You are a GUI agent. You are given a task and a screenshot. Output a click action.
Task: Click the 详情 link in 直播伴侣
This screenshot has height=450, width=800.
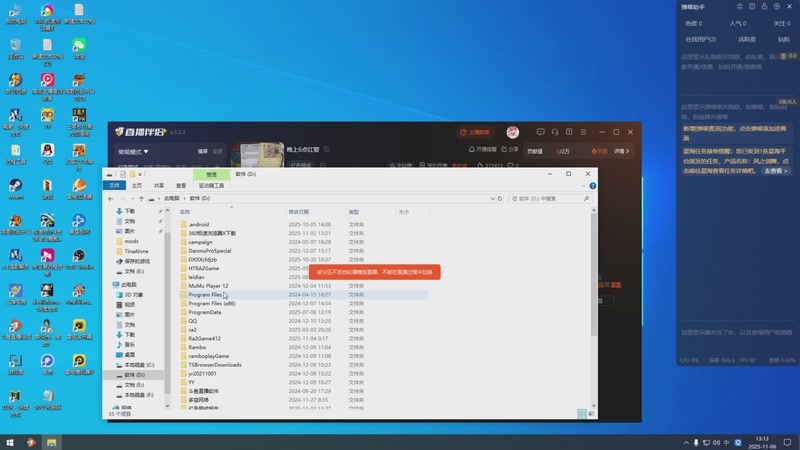tap(621, 152)
